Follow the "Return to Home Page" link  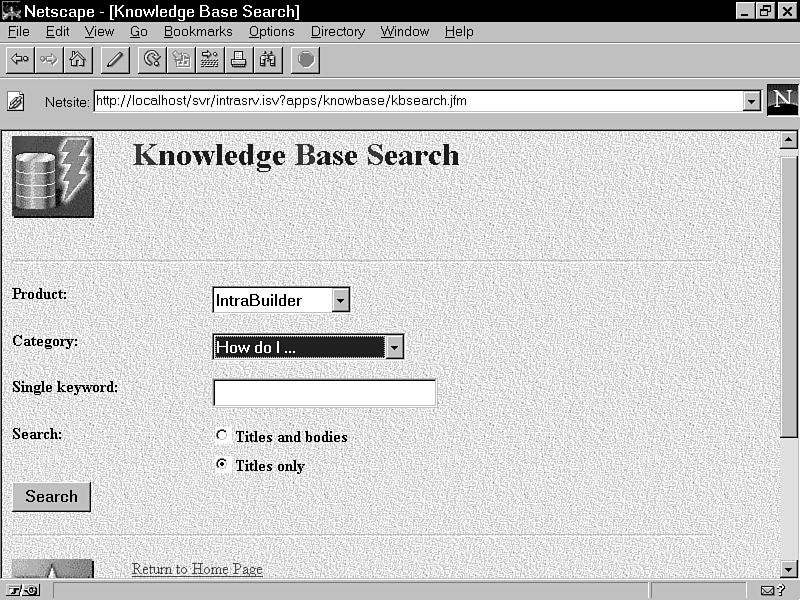click(x=197, y=569)
